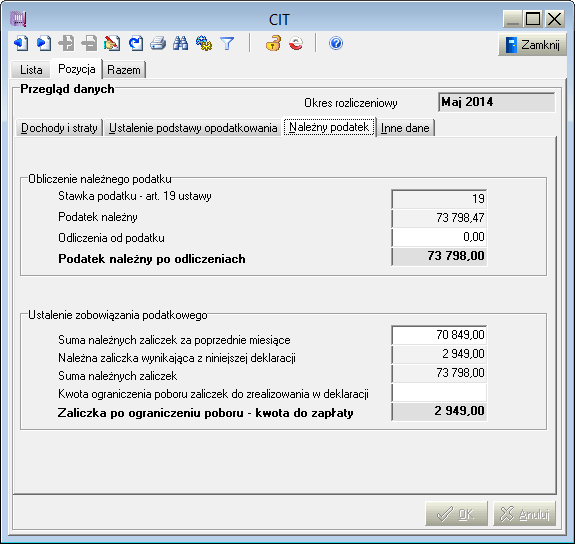Open Ustalenie podstawy opodatkowania tab

pos(193,128)
